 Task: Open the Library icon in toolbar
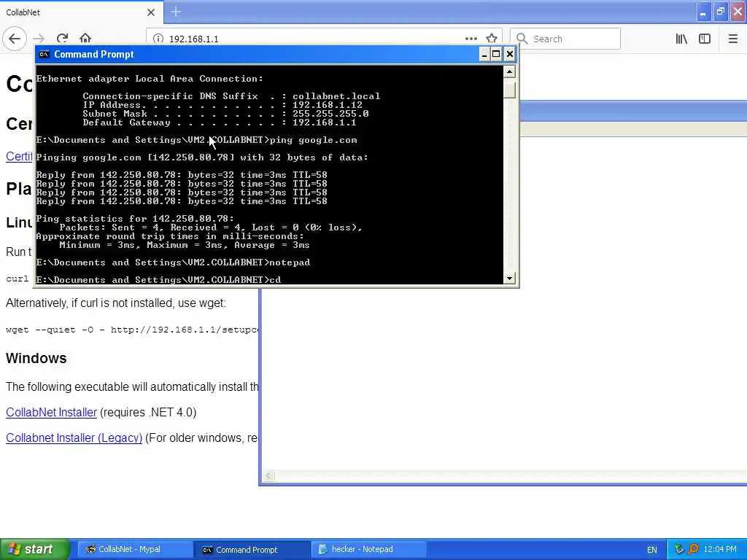681,39
